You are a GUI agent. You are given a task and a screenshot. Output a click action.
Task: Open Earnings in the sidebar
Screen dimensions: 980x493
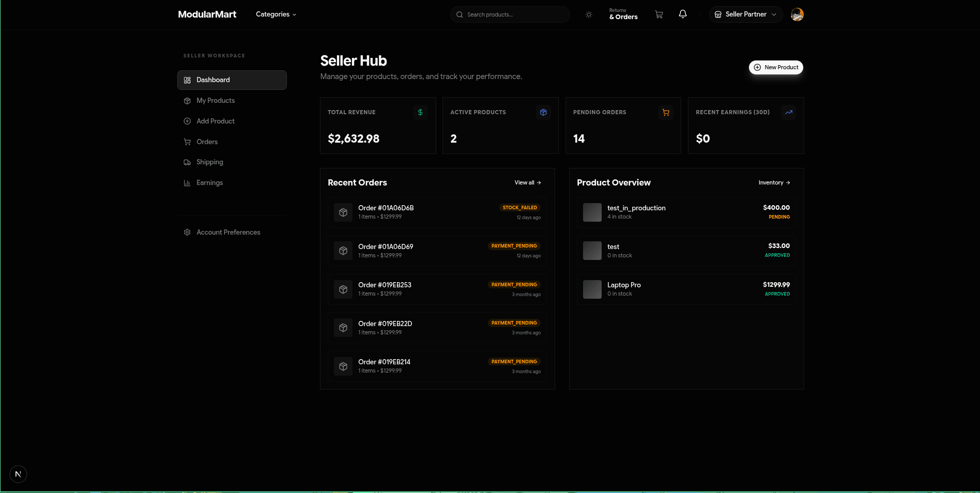click(x=232, y=183)
